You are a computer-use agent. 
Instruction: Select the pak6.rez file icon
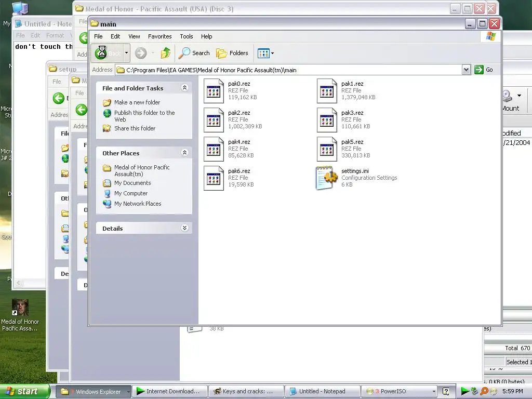coord(214,179)
